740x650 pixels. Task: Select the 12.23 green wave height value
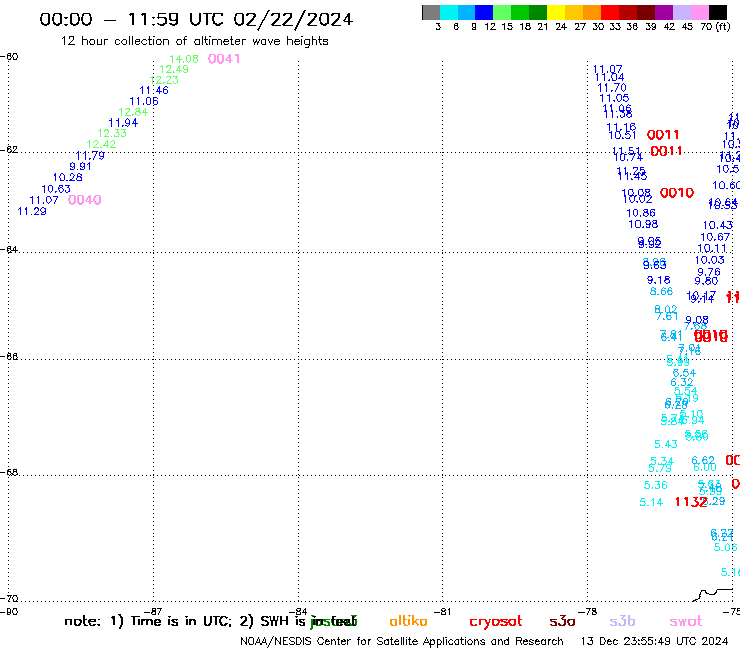164,80
